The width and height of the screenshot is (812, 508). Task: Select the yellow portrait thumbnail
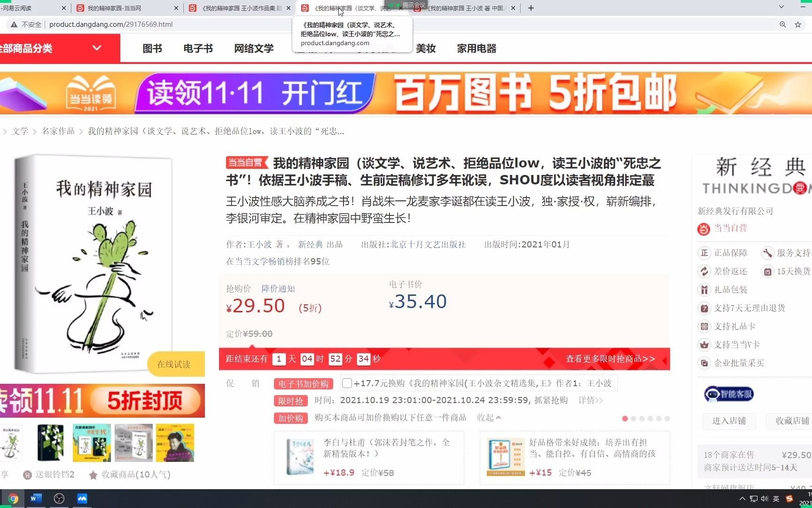[x=175, y=443]
